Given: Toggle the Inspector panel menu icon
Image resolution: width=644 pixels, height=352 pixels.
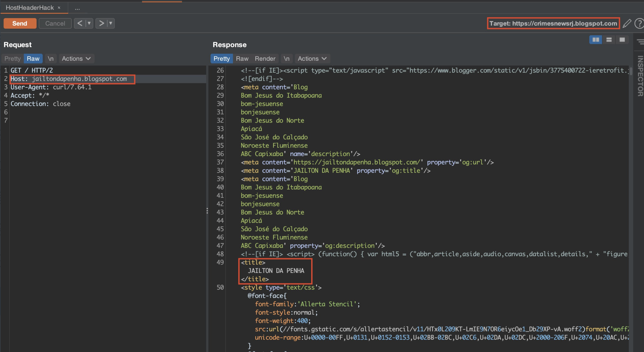Looking at the screenshot, I should 640,42.
